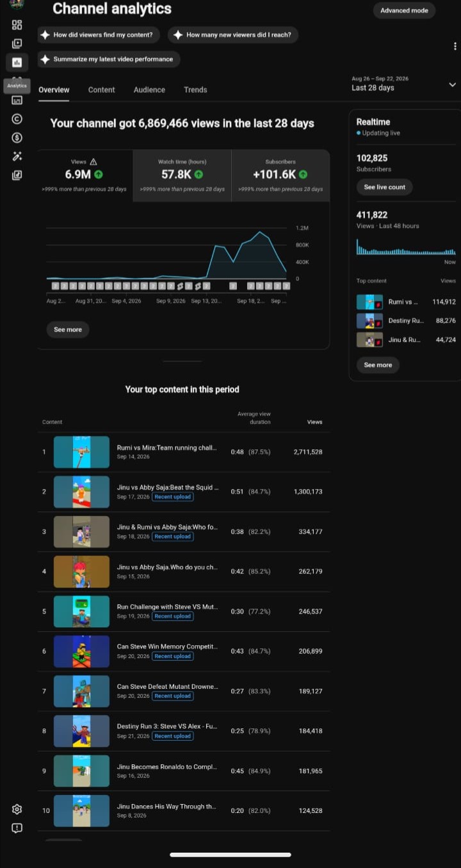Open thumbnail of Destiny Run 3 Steve VS Alex

pyautogui.click(x=81, y=731)
